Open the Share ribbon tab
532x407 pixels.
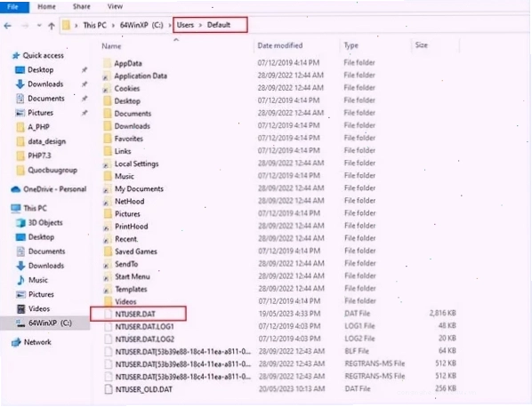pos(82,6)
